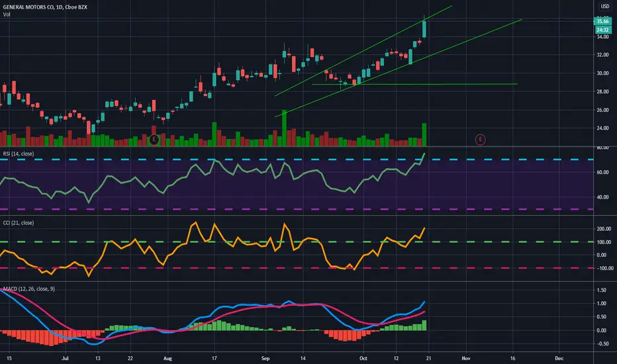Click the RSI 60.00 axis label
The width and height of the screenshot is (617, 364).
click(602, 172)
